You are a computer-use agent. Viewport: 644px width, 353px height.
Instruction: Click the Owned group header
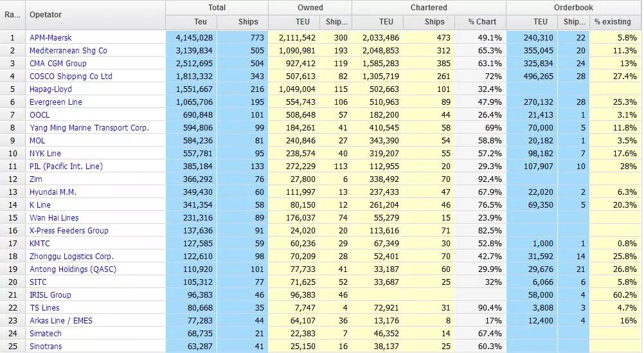tap(310, 8)
